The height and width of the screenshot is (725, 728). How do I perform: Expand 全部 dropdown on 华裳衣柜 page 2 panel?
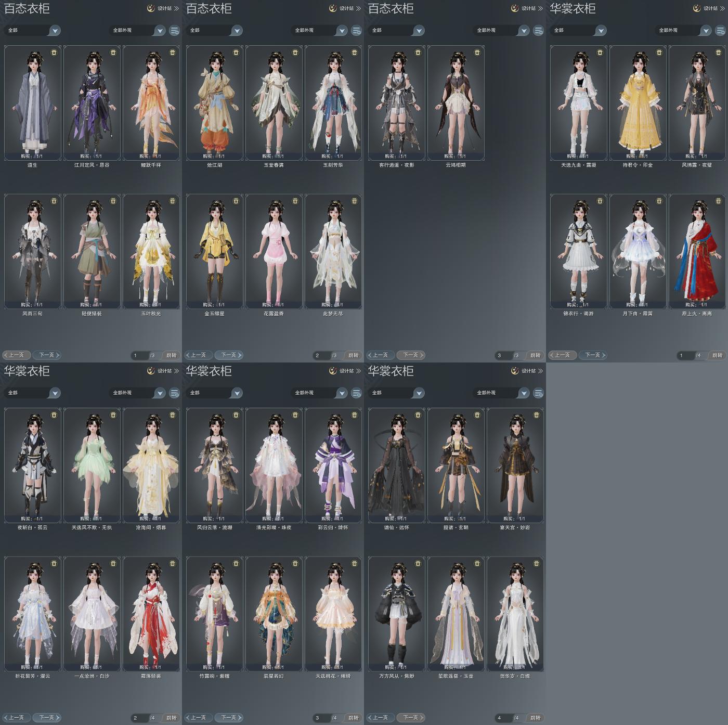[x=32, y=393]
